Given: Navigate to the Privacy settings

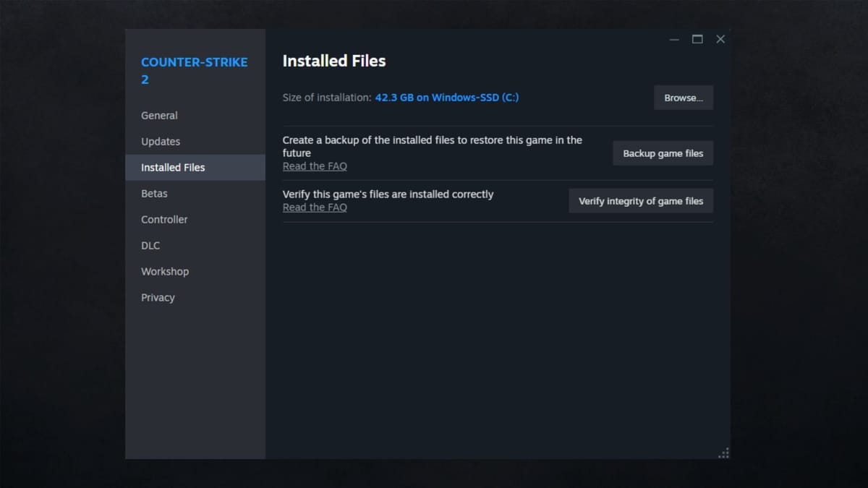Looking at the screenshot, I should click(x=158, y=298).
